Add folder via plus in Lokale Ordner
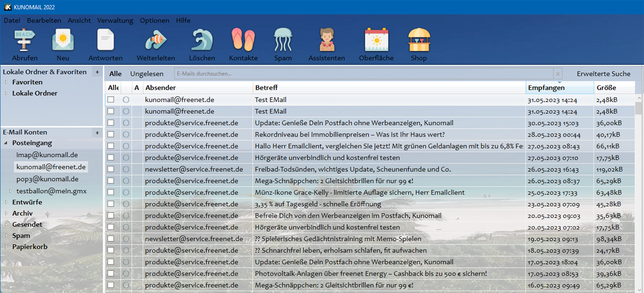Image resolution: width=644 pixels, height=293 pixels. pyautogui.click(x=97, y=72)
